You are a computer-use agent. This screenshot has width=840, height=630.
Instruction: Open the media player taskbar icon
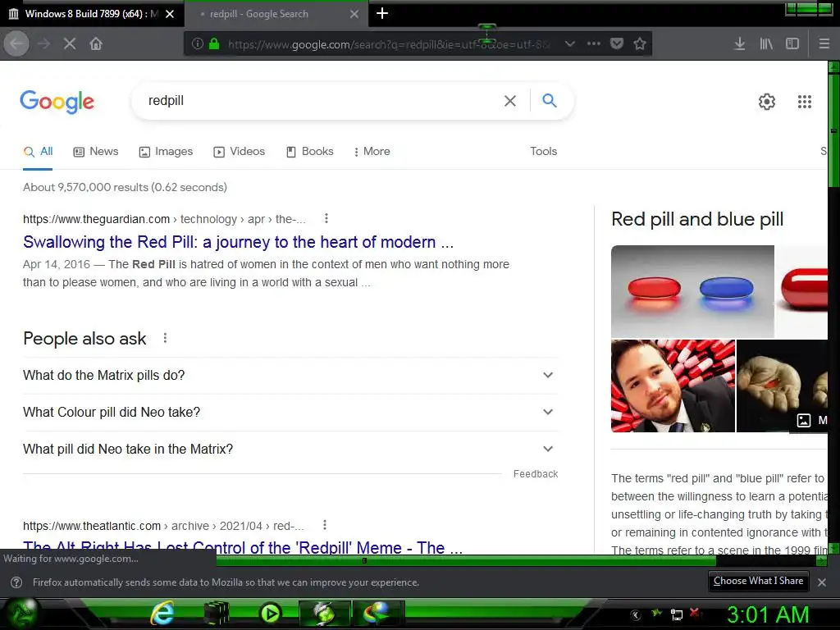[270, 613]
